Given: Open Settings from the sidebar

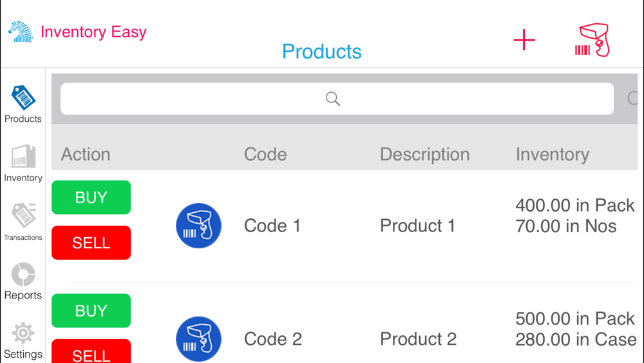Looking at the screenshot, I should click(x=23, y=340).
